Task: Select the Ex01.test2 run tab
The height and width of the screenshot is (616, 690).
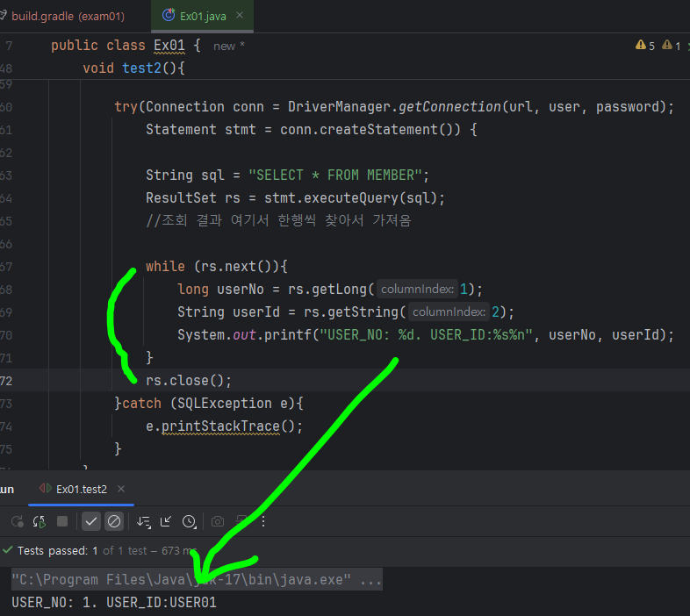Action: coord(82,490)
